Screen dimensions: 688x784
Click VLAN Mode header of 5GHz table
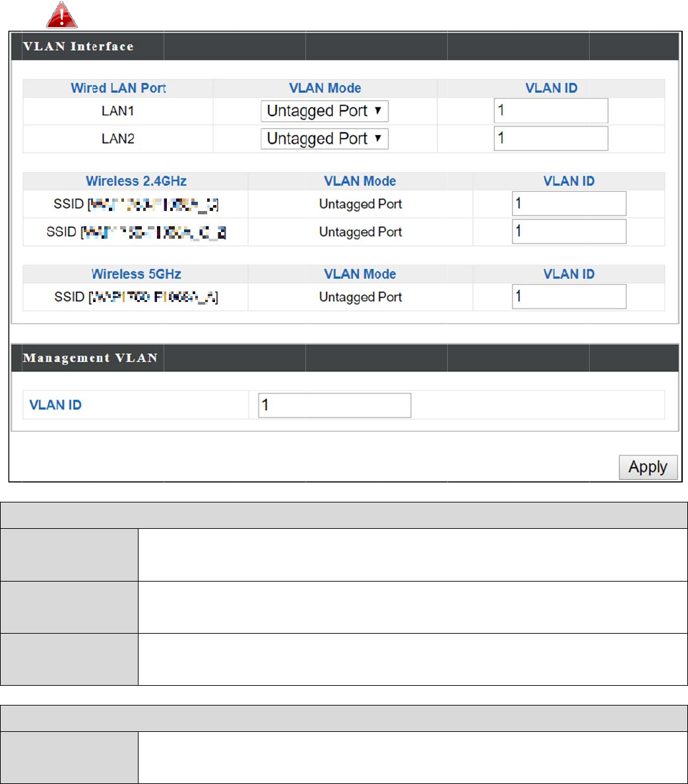click(x=360, y=274)
